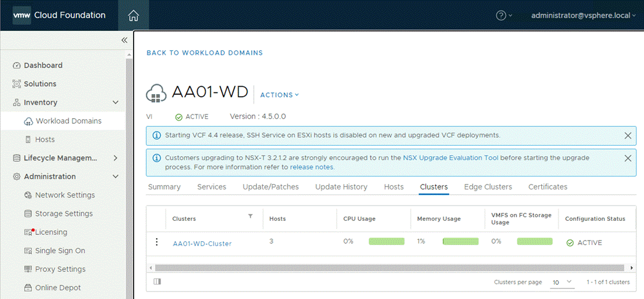Screen dimensions: 644x299
Task: Click the Proxy Settings icon
Action: click(x=28, y=269)
